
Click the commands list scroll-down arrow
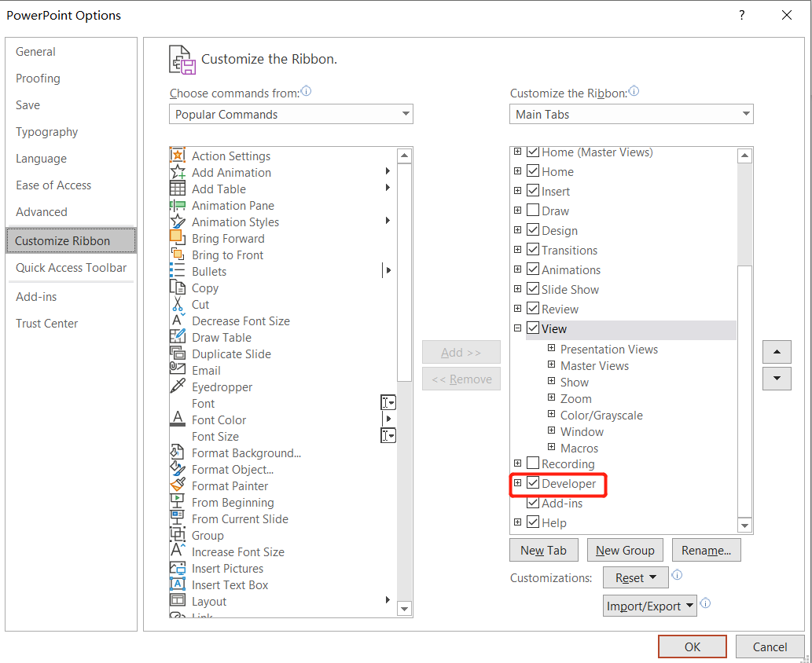click(x=405, y=608)
